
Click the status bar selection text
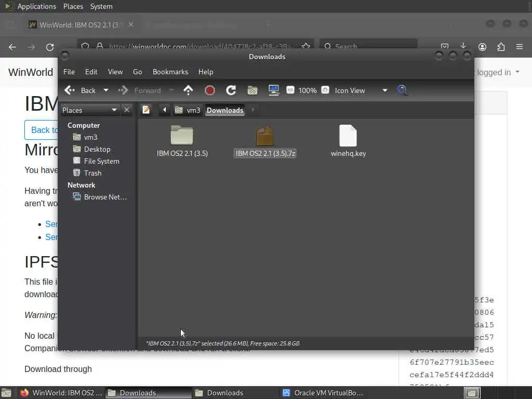222,343
